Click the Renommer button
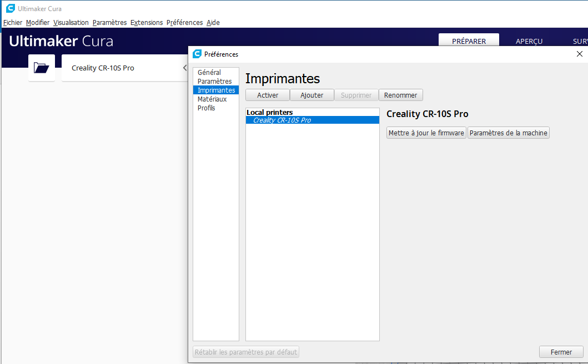 coord(400,95)
